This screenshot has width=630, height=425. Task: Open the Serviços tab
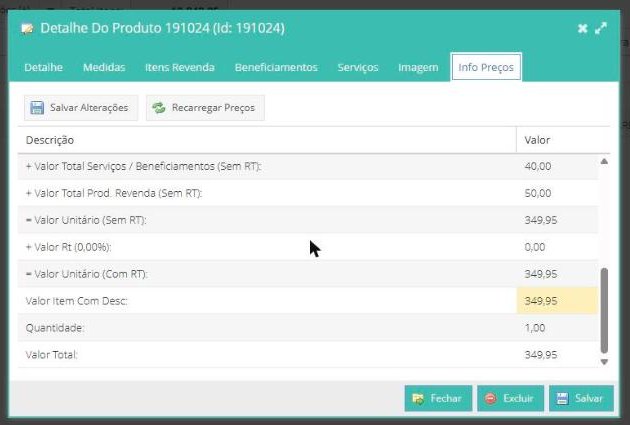[x=358, y=67]
